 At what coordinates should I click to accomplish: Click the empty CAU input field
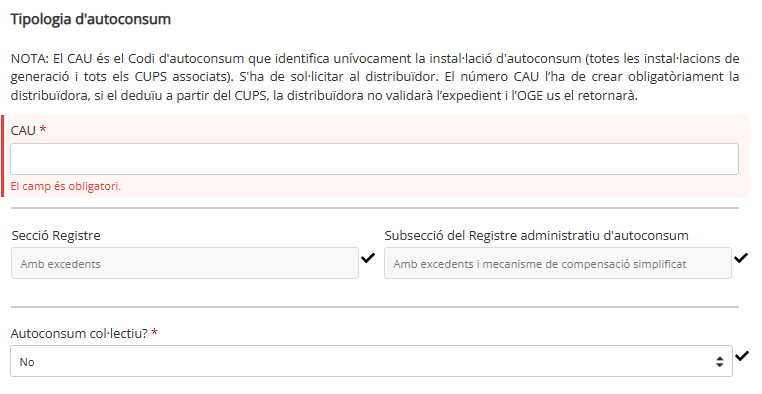pyautogui.click(x=374, y=159)
